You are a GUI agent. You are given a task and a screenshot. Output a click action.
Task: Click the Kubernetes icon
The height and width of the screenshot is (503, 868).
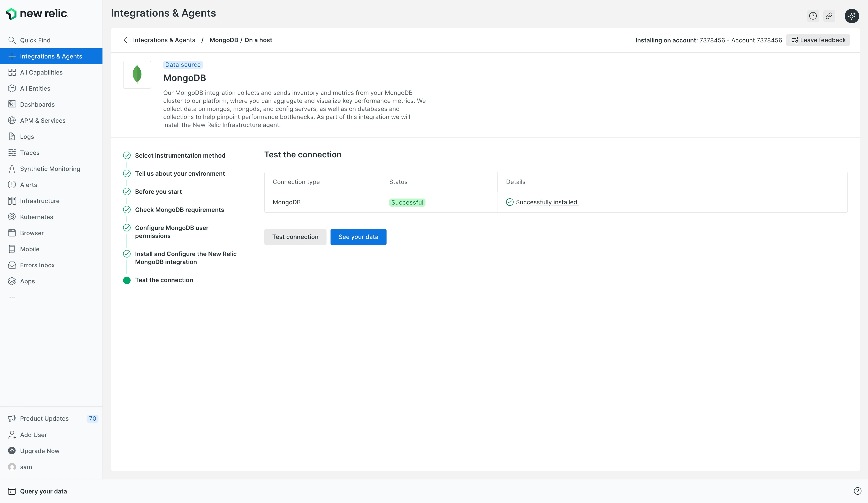(12, 217)
